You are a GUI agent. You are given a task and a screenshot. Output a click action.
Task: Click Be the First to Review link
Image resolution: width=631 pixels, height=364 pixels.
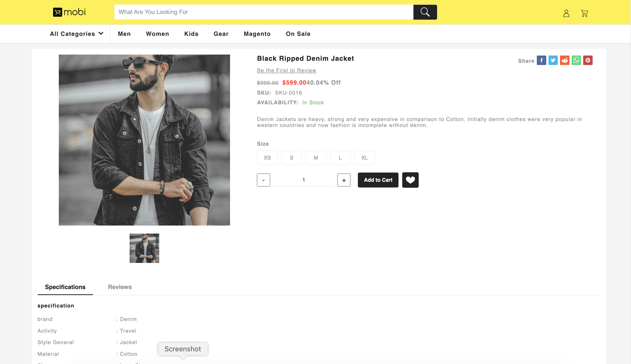tap(286, 70)
